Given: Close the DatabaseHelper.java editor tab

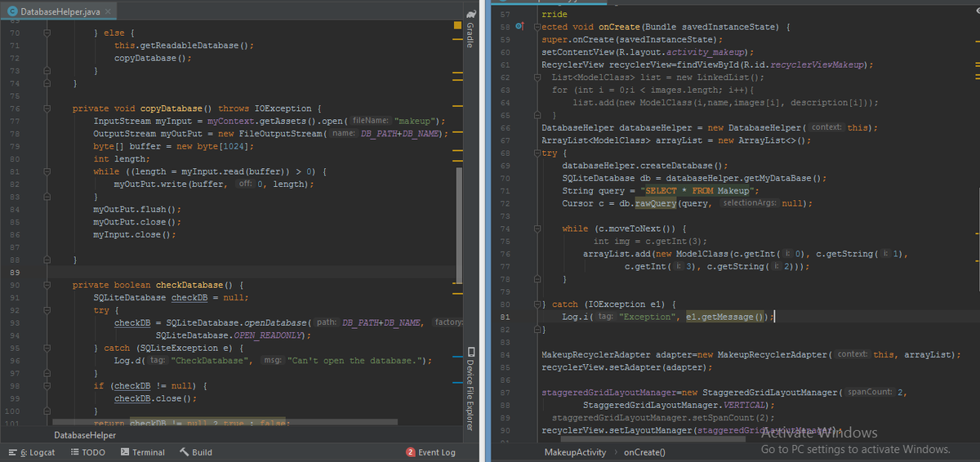Looking at the screenshot, I should pos(109,11).
